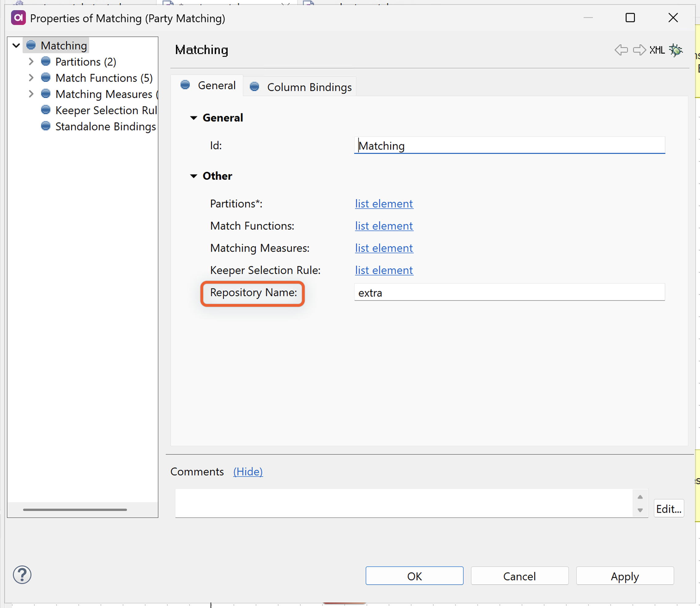Click the Matching root node icon
This screenshot has height=608, width=700.
pos(31,45)
